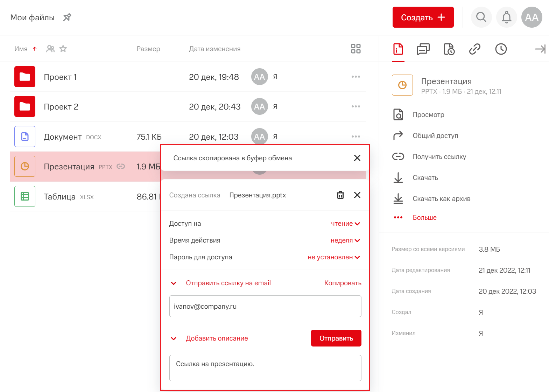
Task: Open more options for Проект 1
Action: 356,77
